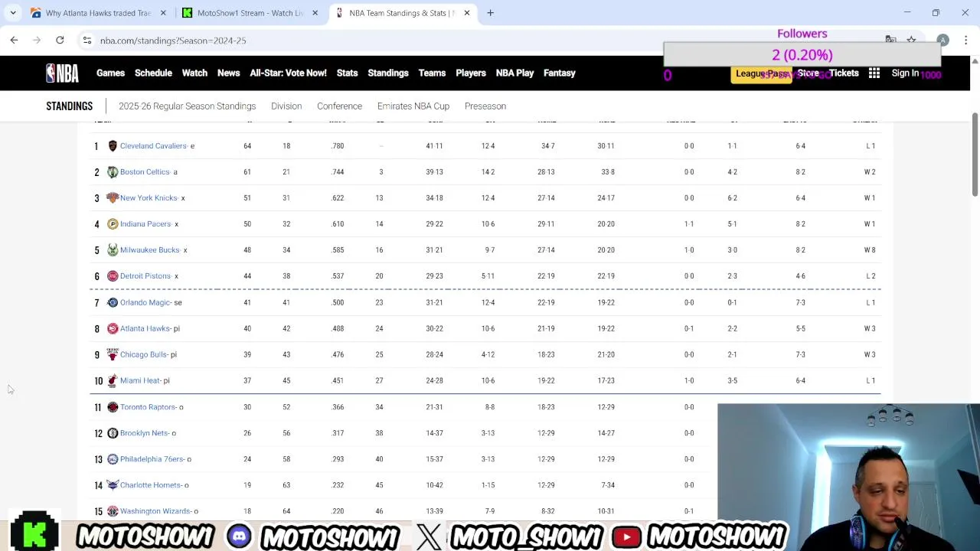Click the Discord icon in bottom banner
The height and width of the screenshot is (551, 980).
(x=239, y=536)
